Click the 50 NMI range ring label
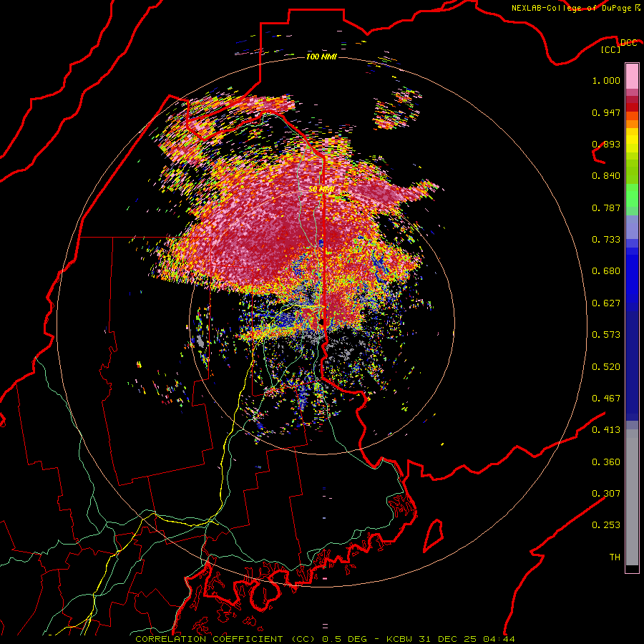644x644 pixels. [x=321, y=190]
